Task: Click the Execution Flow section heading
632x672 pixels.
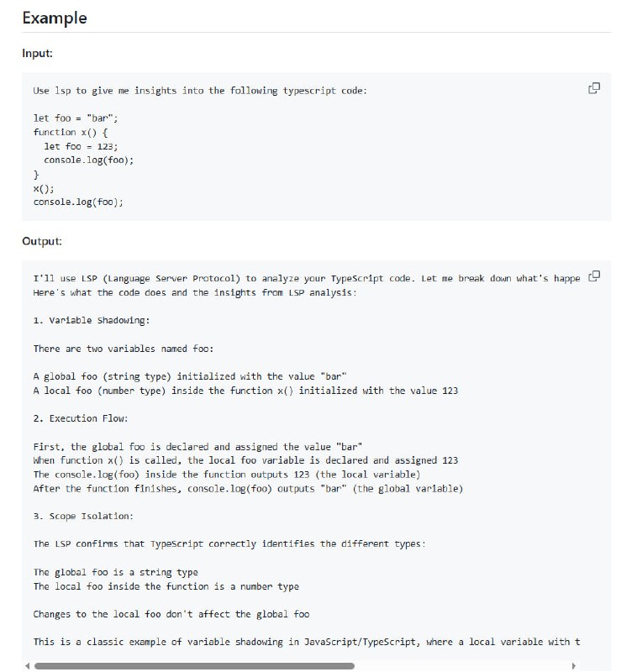Action: 80,418
